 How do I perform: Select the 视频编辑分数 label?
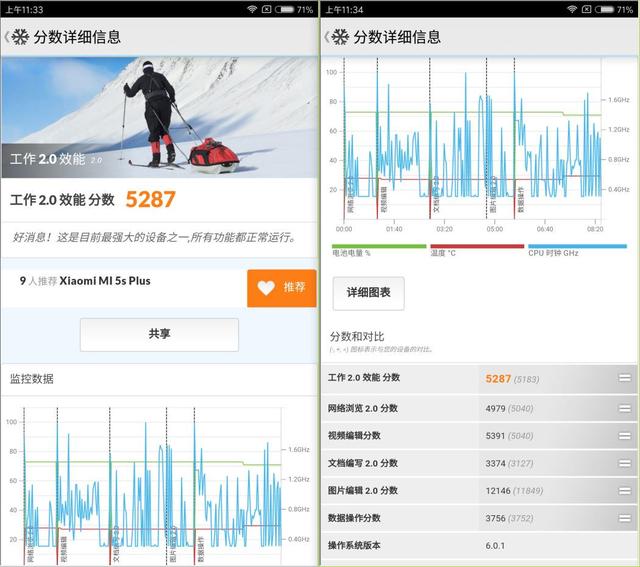pos(354,436)
